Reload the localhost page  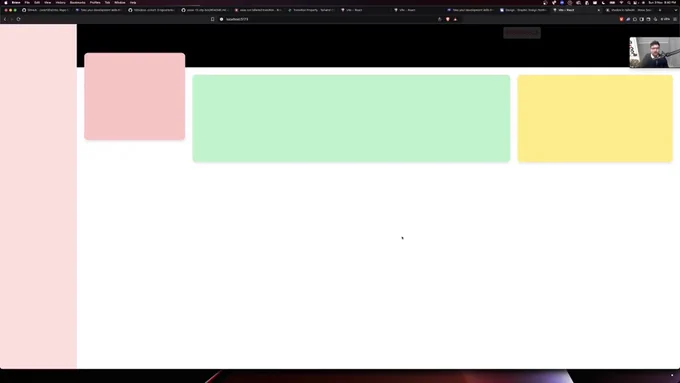18,19
